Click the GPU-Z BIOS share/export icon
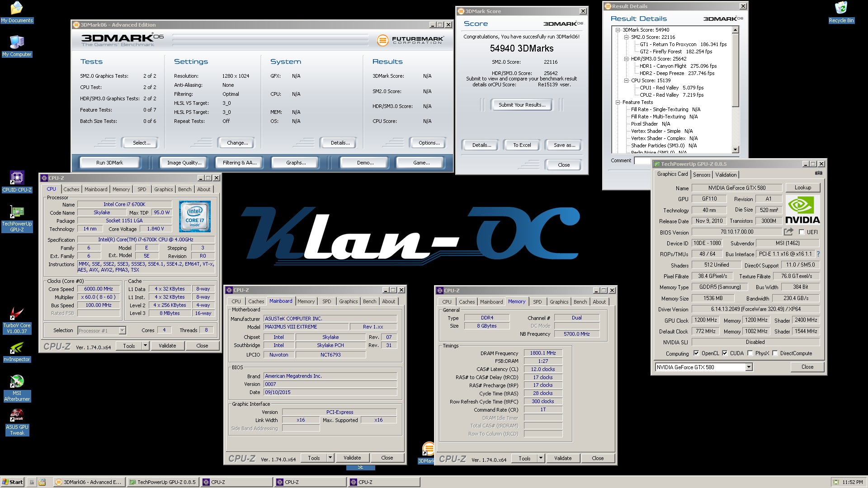The image size is (868, 488). coord(788,232)
